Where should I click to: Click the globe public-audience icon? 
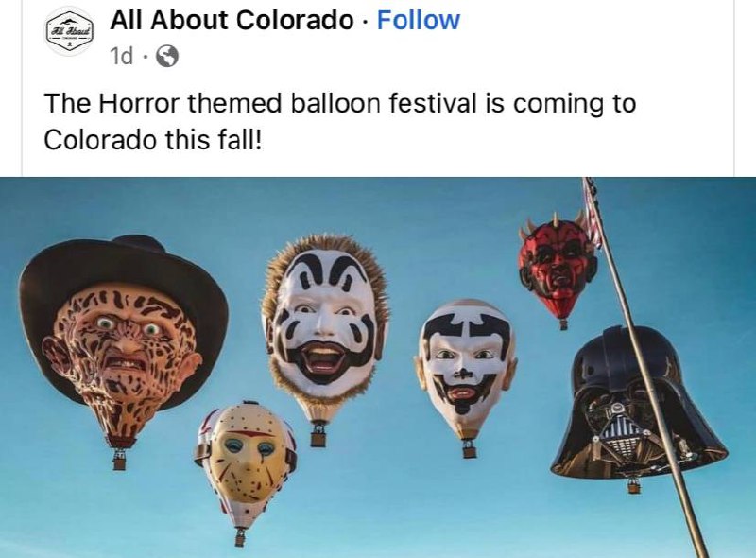pos(167,57)
